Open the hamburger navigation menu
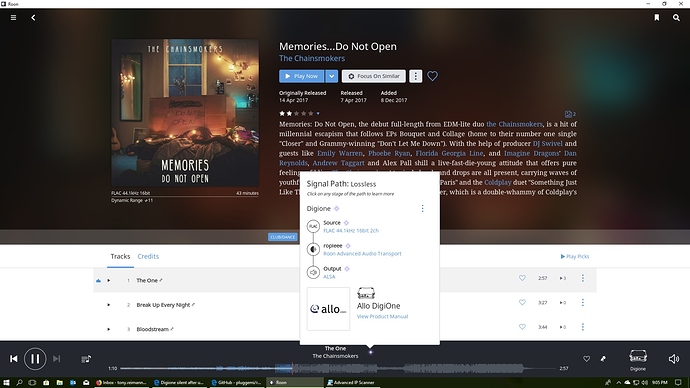The width and height of the screenshot is (690, 388). (x=14, y=18)
